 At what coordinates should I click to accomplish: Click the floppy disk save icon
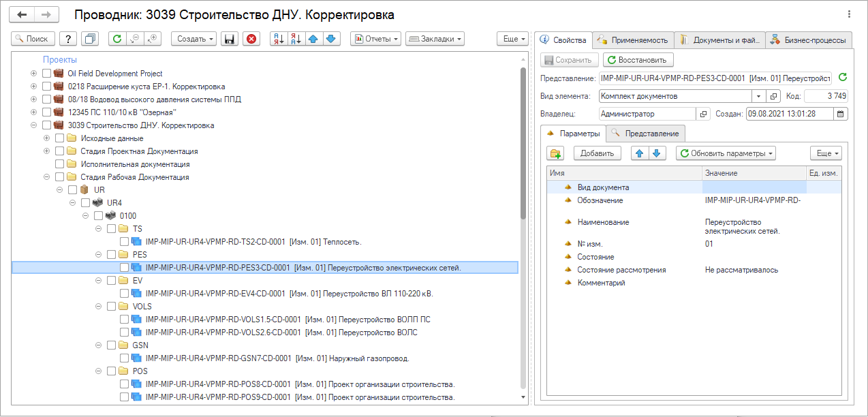click(x=230, y=39)
